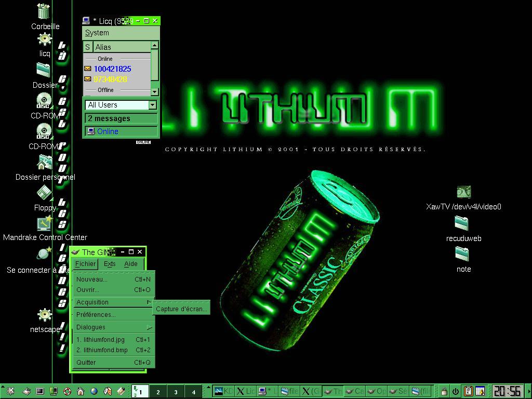This screenshot has height=399, width=532.
Task: Open the System menu in Licq
Action: coord(97,33)
